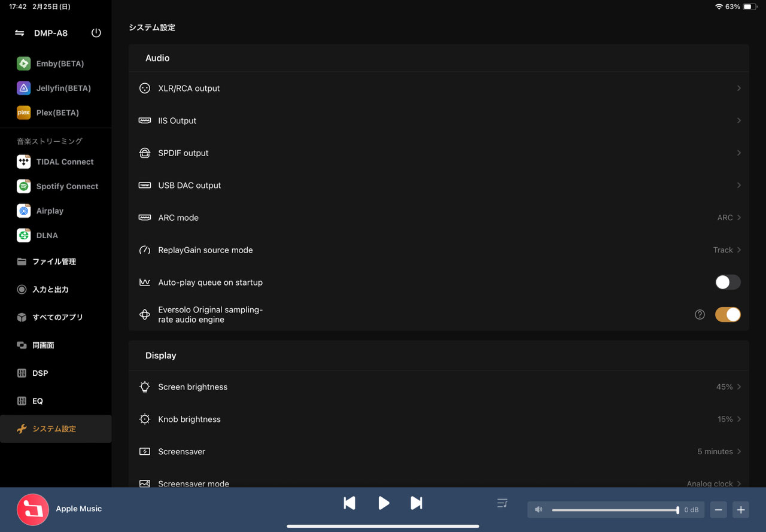Click the help question mark icon
This screenshot has width=766, height=532.
point(700,315)
